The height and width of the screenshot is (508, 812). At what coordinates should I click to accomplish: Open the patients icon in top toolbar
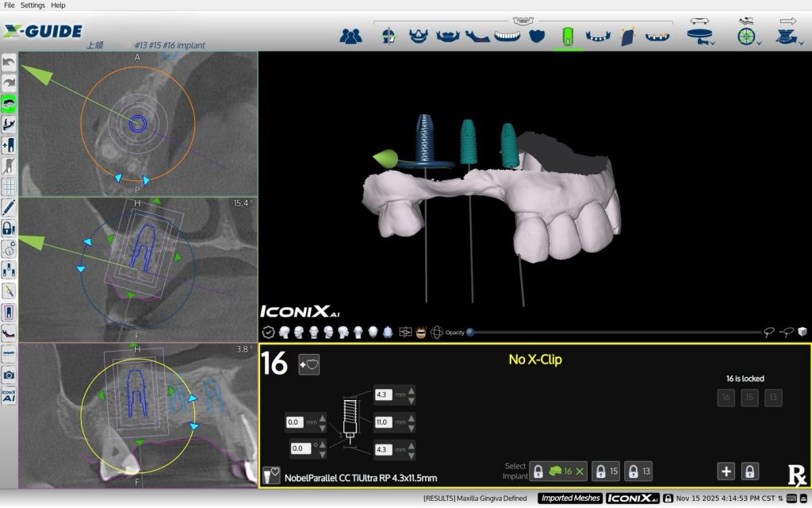[x=350, y=36]
